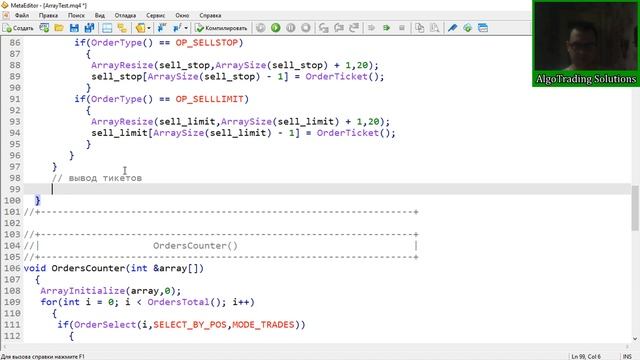Open the functions list dropdown arrow
Screen dimensions: 640x360
coord(186,28)
